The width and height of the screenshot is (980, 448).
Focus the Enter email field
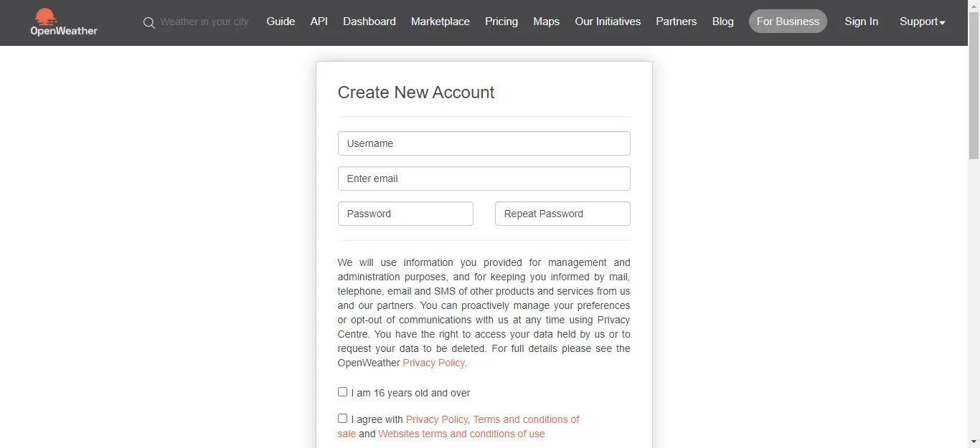tap(484, 178)
